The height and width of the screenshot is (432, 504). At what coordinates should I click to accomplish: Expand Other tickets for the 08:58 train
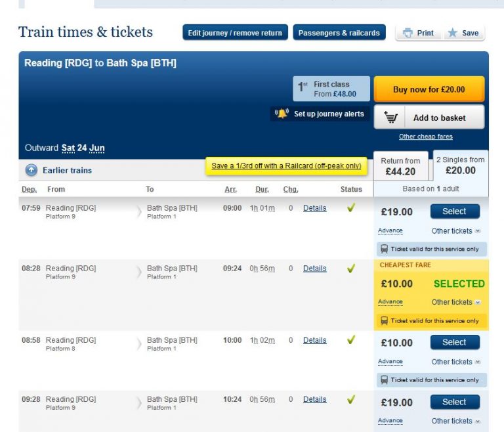tap(456, 362)
